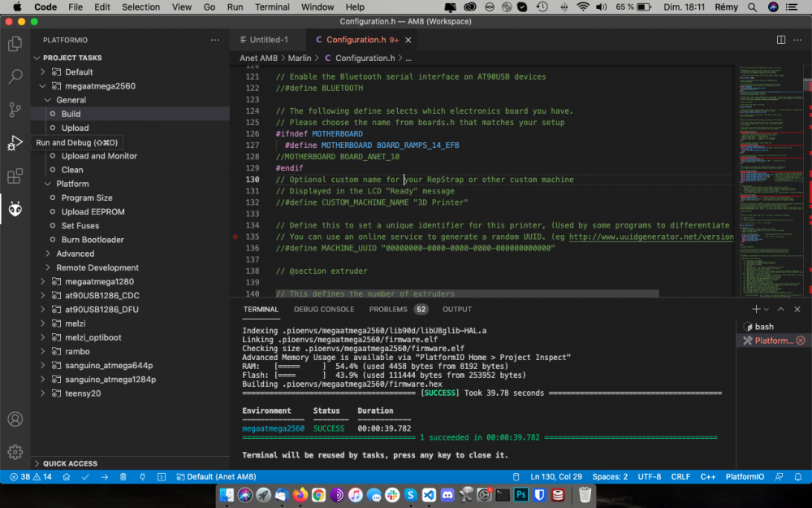812x508 pixels.
Task: Open the Extensions view in activity bar
Action: [x=15, y=176]
